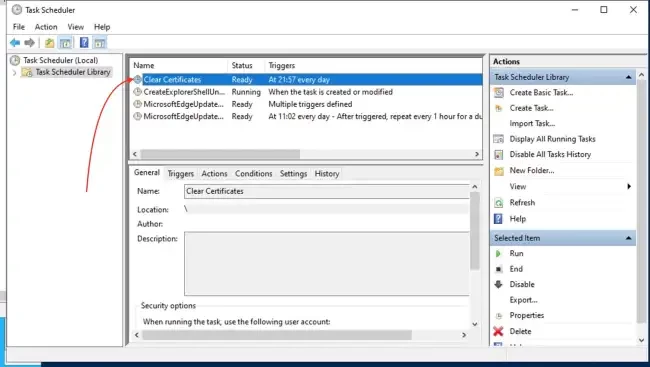Image resolution: width=650 pixels, height=367 pixels.
Task: Open the Action menu
Action: coord(46,27)
